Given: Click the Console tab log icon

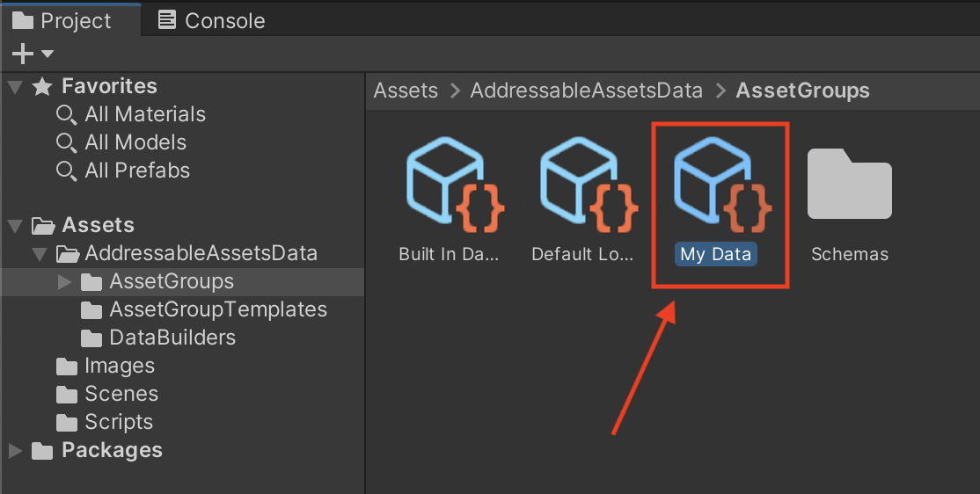Looking at the screenshot, I should (x=167, y=20).
